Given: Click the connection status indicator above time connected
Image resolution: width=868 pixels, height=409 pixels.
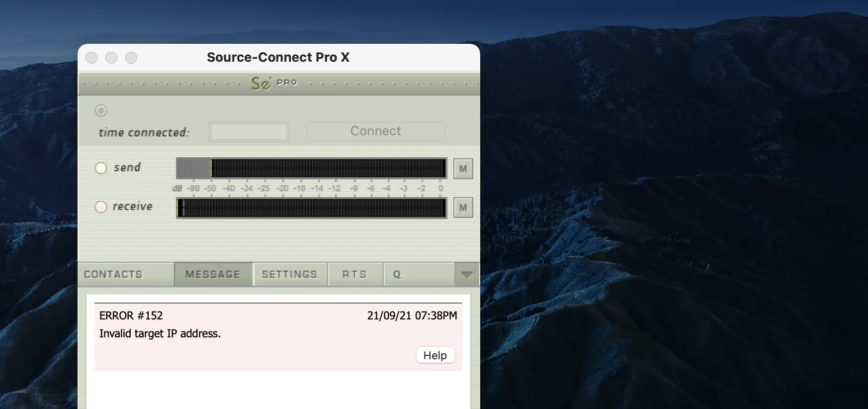Looking at the screenshot, I should [101, 110].
